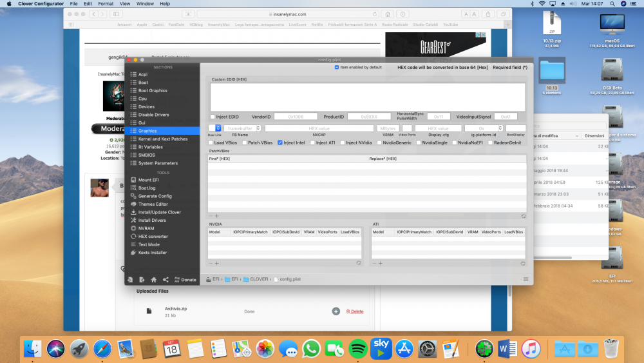
Task: Enable the Inject NVidia checkbox
Action: tap(343, 142)
